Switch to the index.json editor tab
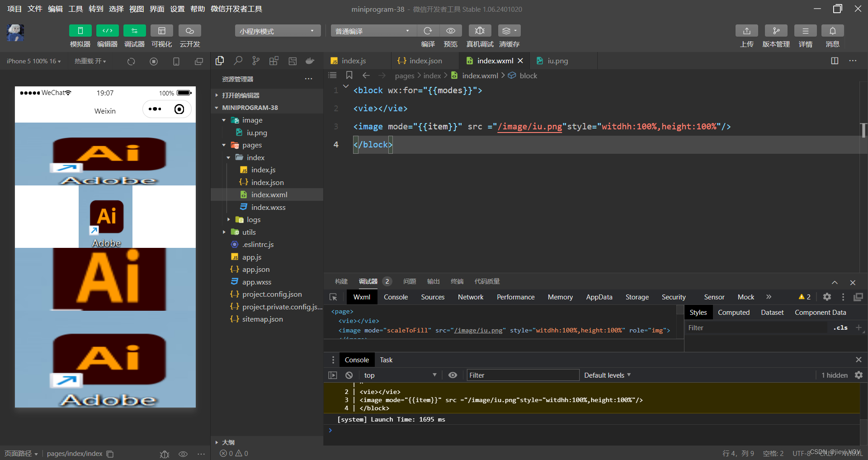This screenshot has height=460, width=868. [x=425, y=61]
